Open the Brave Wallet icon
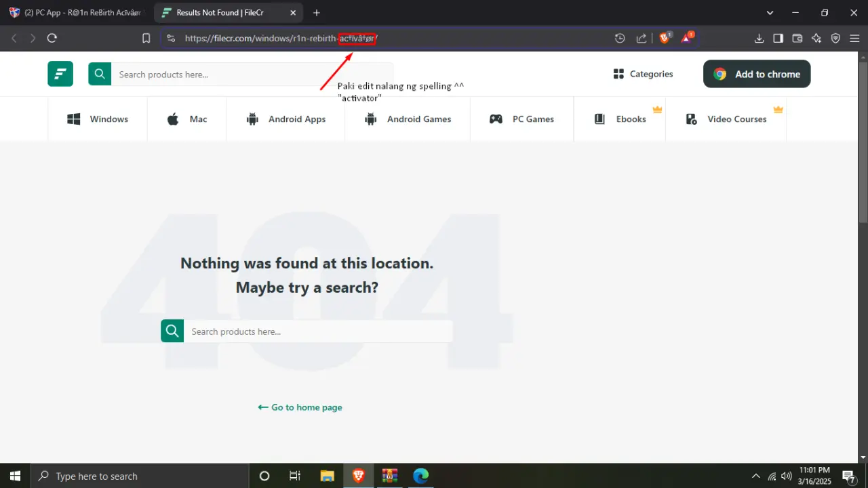This screenshot has height=488, width=868. (x=797, y=39)
